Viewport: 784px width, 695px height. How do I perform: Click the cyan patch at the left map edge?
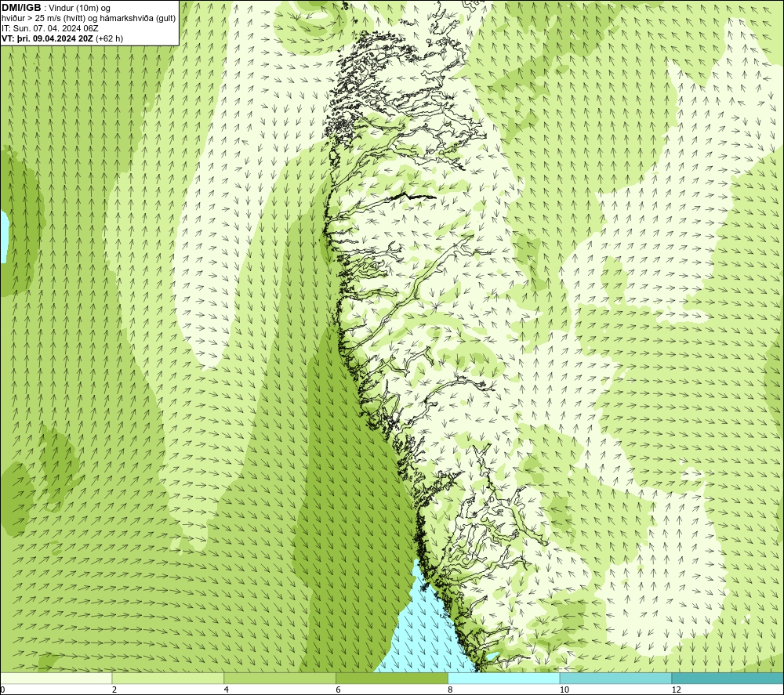4,237
